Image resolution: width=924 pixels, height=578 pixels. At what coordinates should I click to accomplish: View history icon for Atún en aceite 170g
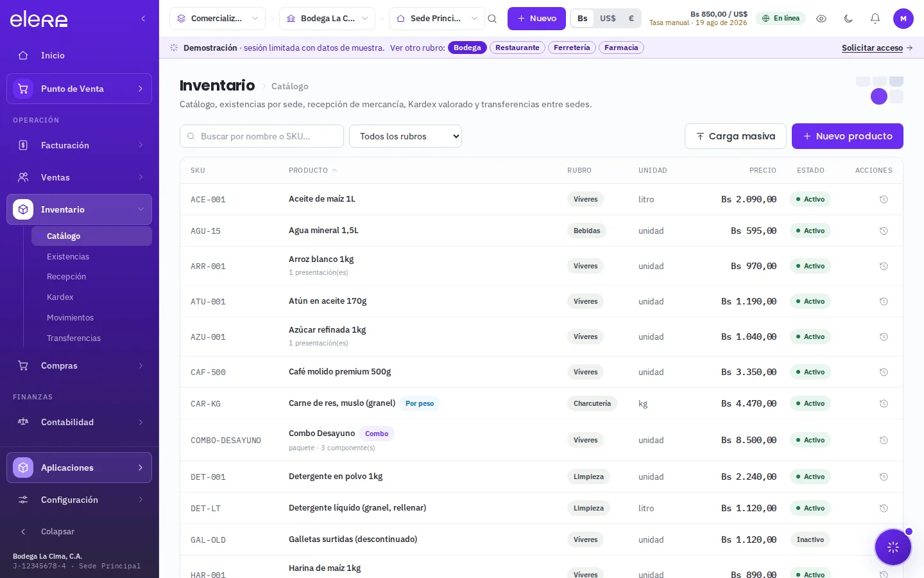tap(884, 301)
